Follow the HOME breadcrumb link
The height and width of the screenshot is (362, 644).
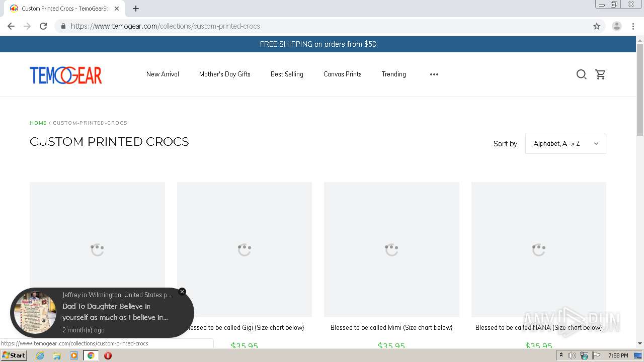(x=38, y=123)
